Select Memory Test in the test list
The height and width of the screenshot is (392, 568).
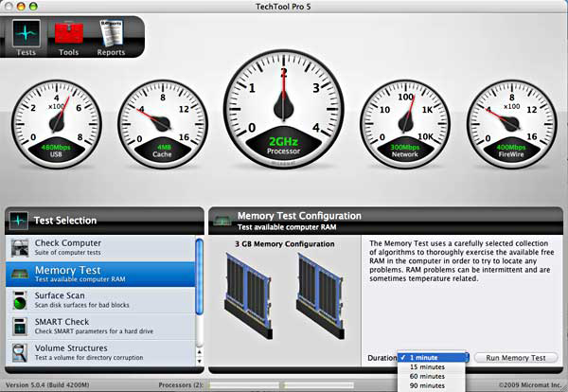(99, 275)
